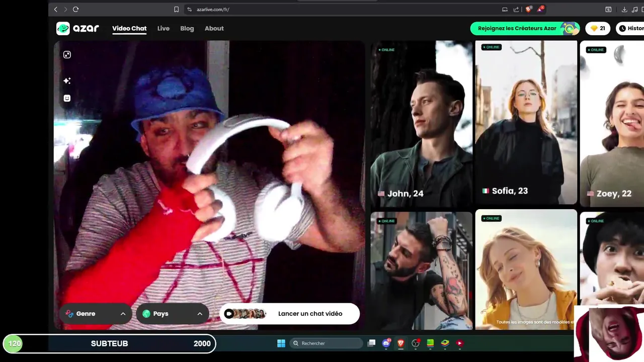Screen dimensions: 644x362
Task: Reload the azarlive page
Action: coord(75,9)
